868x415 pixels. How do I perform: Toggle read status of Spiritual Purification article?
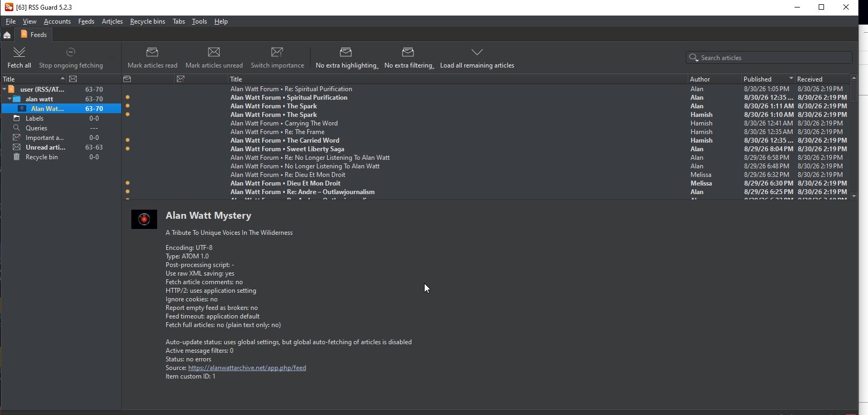pos(128,98)
